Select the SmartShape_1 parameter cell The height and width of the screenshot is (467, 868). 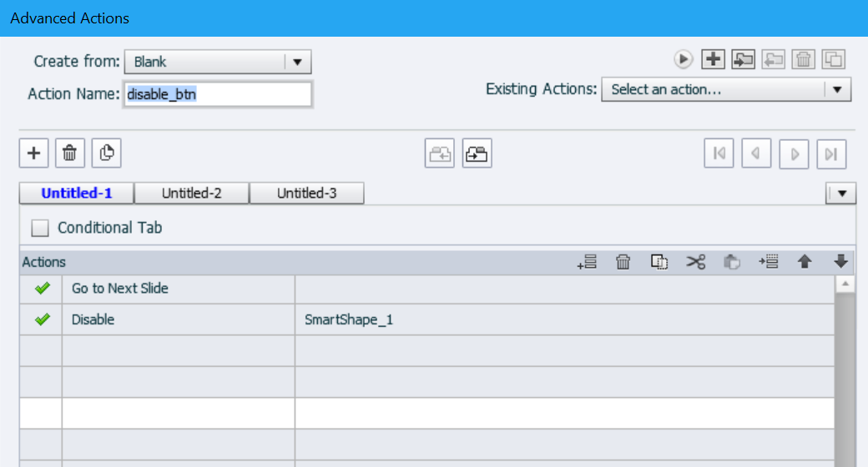(564, 319)
